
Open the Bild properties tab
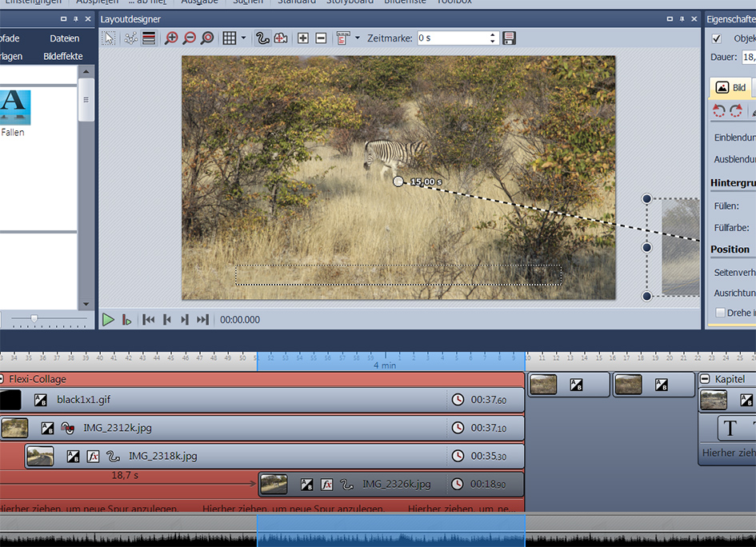(730, 88)
